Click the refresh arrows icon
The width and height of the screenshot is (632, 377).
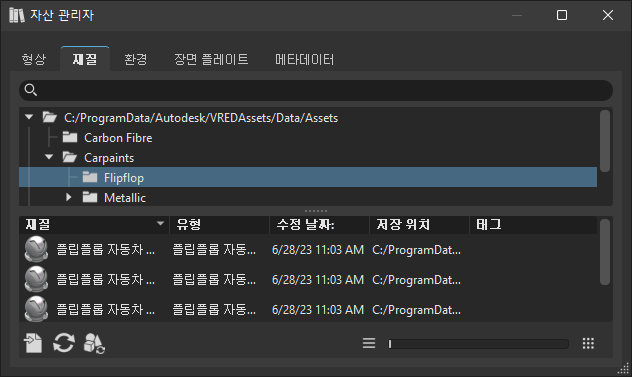coord(64,343)
